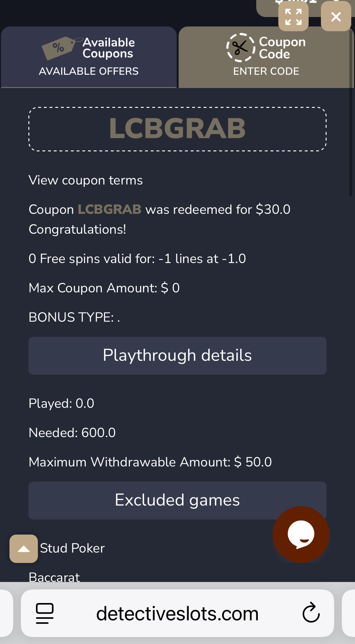Click the ENTER CODE label

[x=266, y=71]
